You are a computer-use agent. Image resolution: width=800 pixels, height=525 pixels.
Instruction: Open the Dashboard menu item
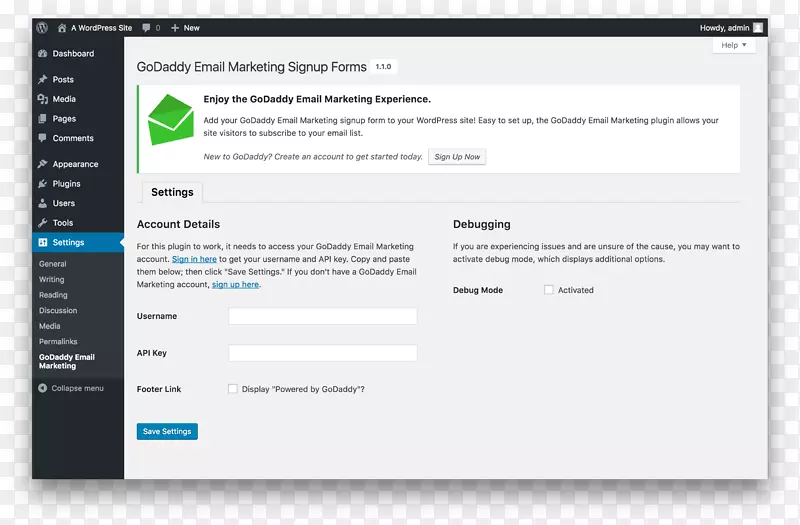(78, 54)
